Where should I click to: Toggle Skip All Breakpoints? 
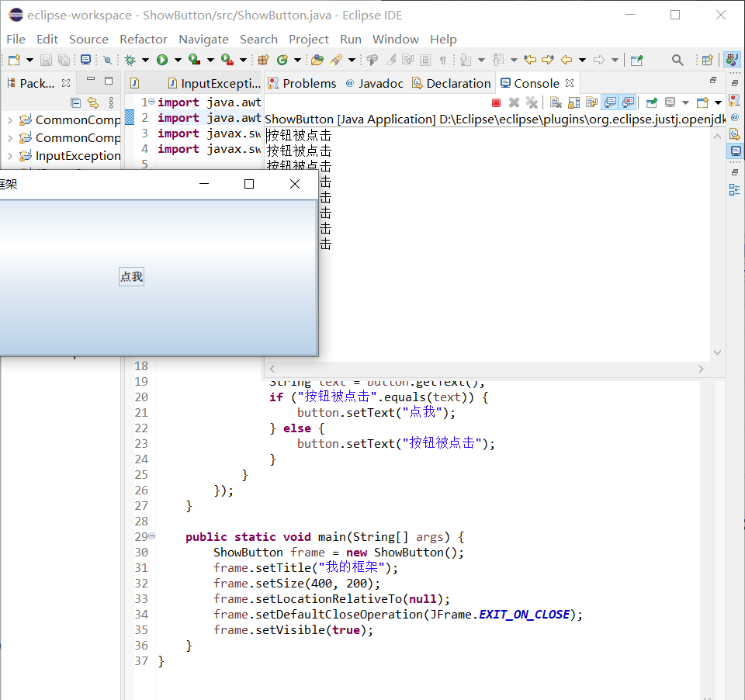[x=107, y=60]
